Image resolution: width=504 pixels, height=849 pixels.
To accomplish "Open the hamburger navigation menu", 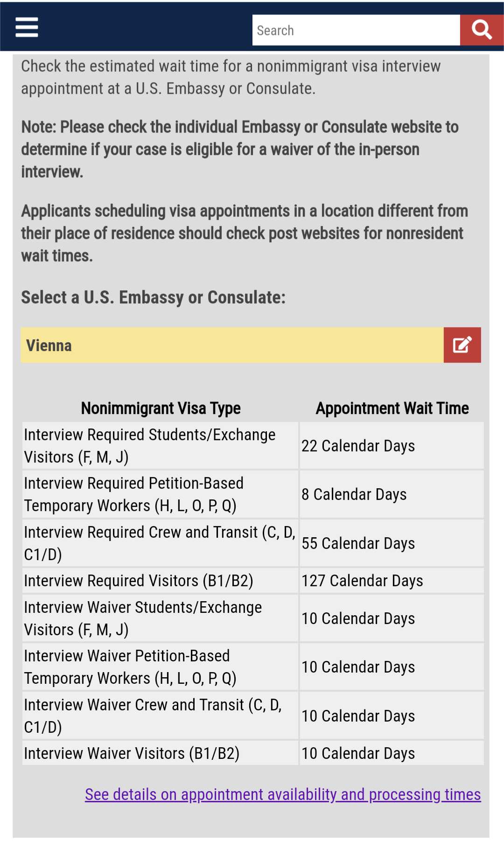I will click(27, 28).
